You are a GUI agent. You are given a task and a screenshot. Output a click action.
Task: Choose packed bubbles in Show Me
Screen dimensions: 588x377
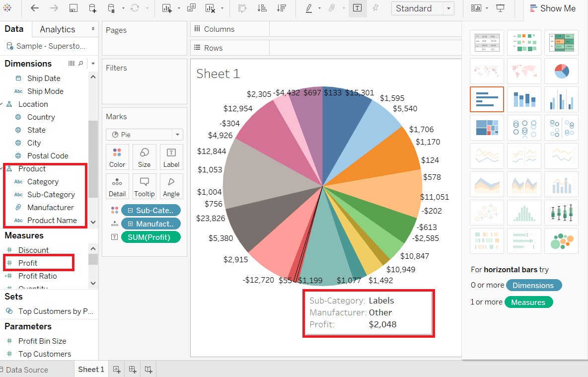(561, 241)
